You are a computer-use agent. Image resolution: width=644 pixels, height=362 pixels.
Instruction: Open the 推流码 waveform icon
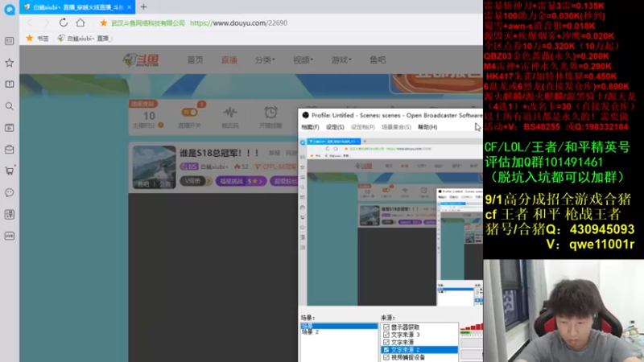click(230, 113)
